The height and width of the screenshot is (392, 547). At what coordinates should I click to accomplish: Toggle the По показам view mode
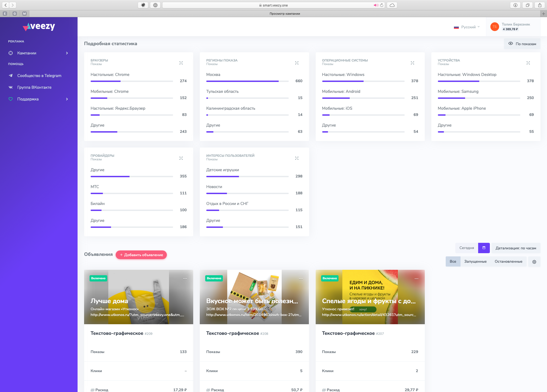click(x=522, y=44)
